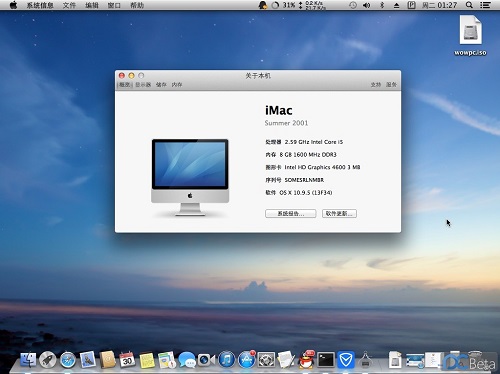Open Finder from the Dock
Viewport: 500px width, 374px height.
pos(28,360)
